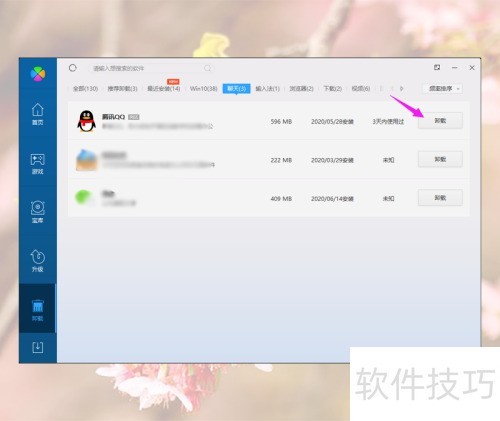Open the Upgrade (升级) sidebar icon
This screenshot has width=500, height=421.
[x=37, y=261]
